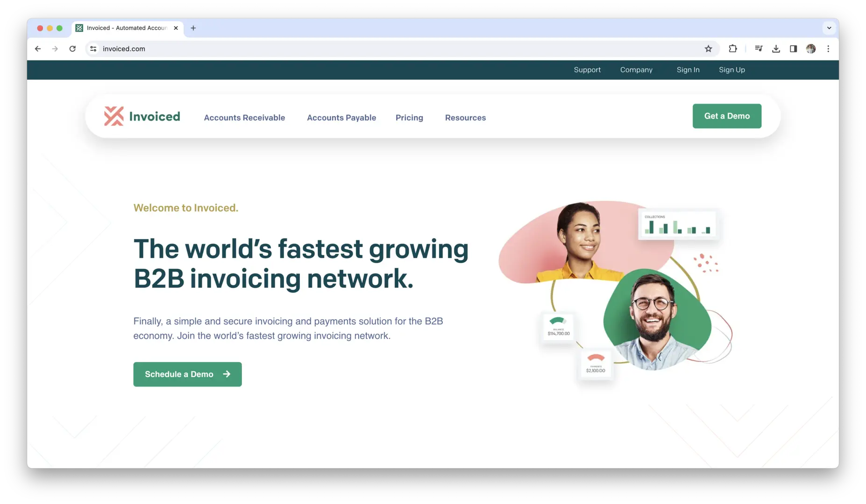
Task: Toggle the browser side panel icon
Action: point(793,49)
